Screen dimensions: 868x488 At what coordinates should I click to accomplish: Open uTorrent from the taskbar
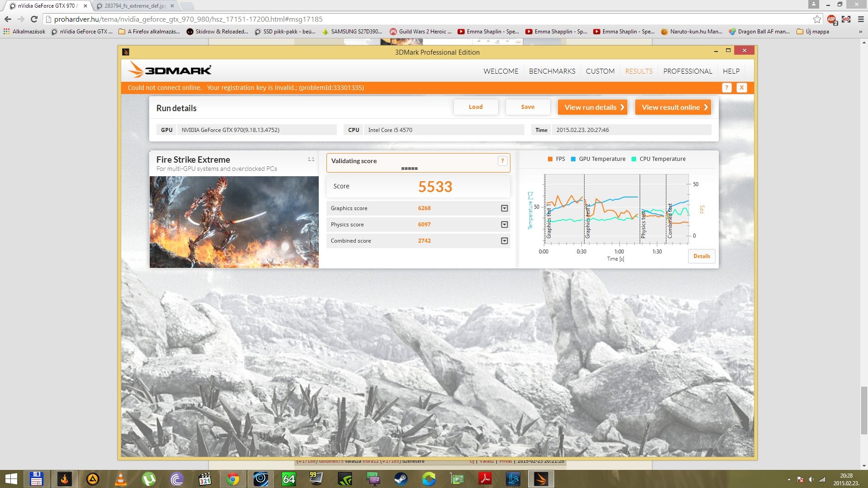149,479
